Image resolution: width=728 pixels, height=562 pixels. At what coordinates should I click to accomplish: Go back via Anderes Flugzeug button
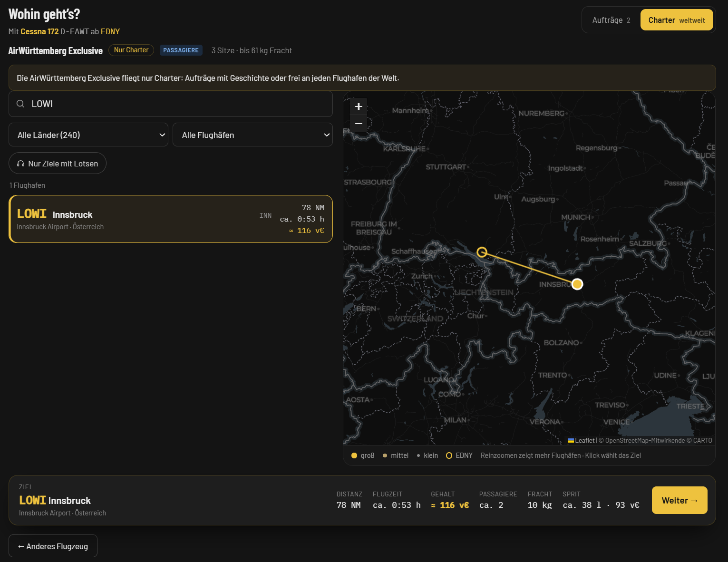53,546
